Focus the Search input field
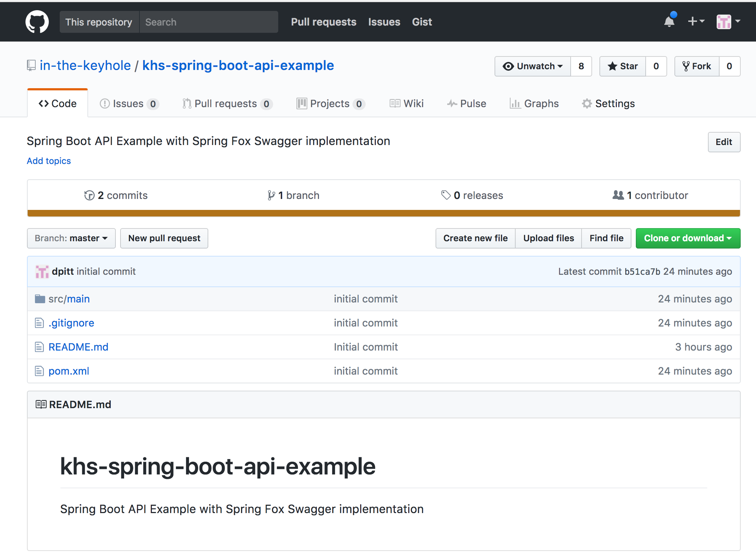The image size is (756, 559). pyautogui.click(x=209, y=22)
